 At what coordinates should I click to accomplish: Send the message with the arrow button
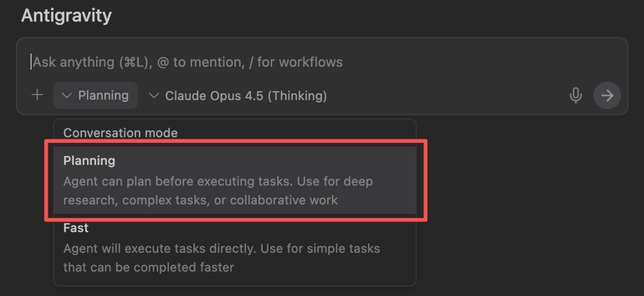point(607,95)
